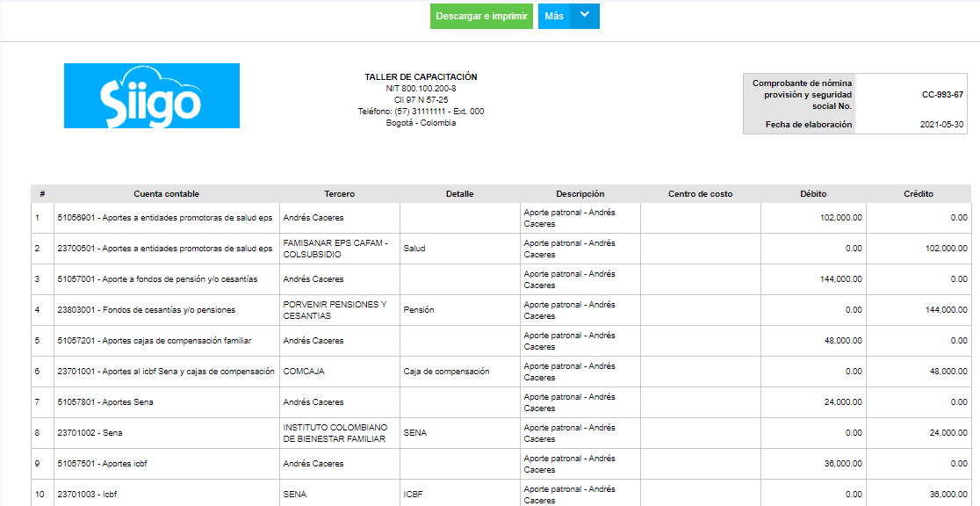
Task: Click the Tercero column header
Action: (339, 194)
